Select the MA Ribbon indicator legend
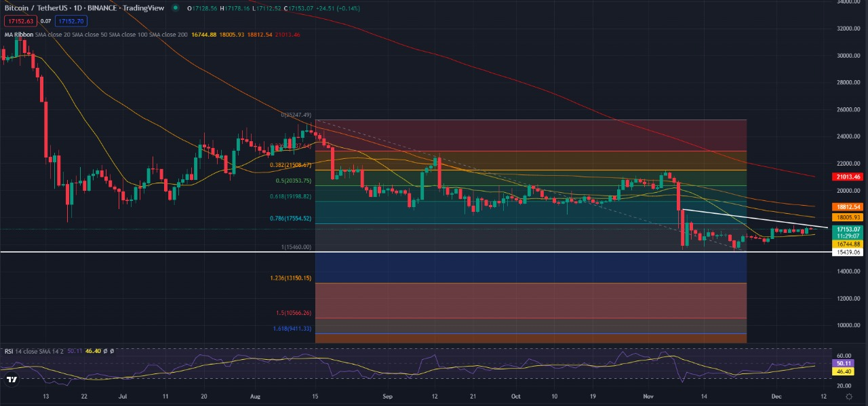The height and width of the screenshot is (406, 868). [19, 34]
